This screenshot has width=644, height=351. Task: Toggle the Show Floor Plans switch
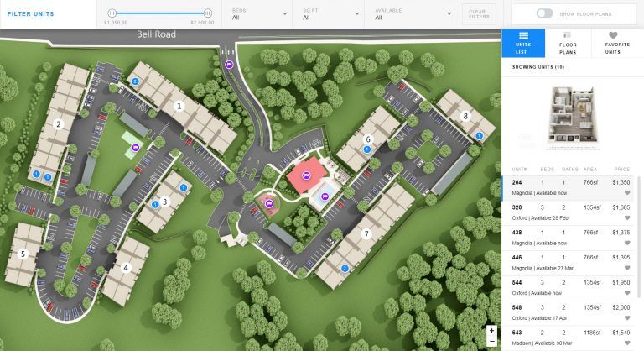(545, 13)
